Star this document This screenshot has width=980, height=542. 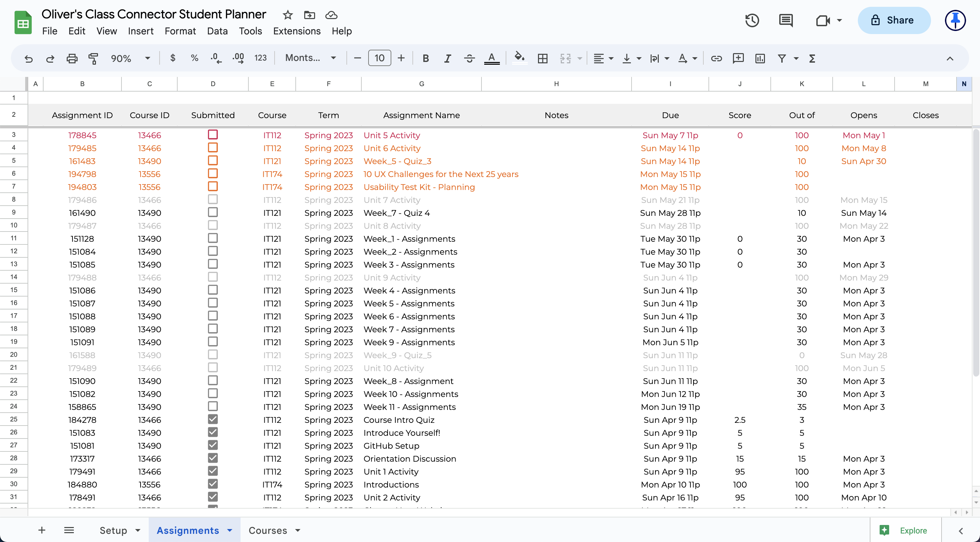(288, 15)
